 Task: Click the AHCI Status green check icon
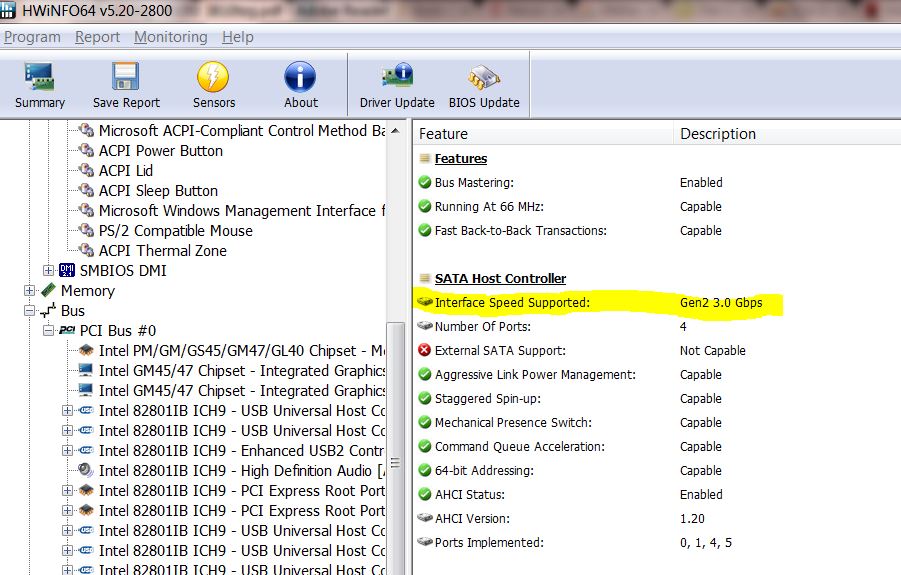coord(425,494)
